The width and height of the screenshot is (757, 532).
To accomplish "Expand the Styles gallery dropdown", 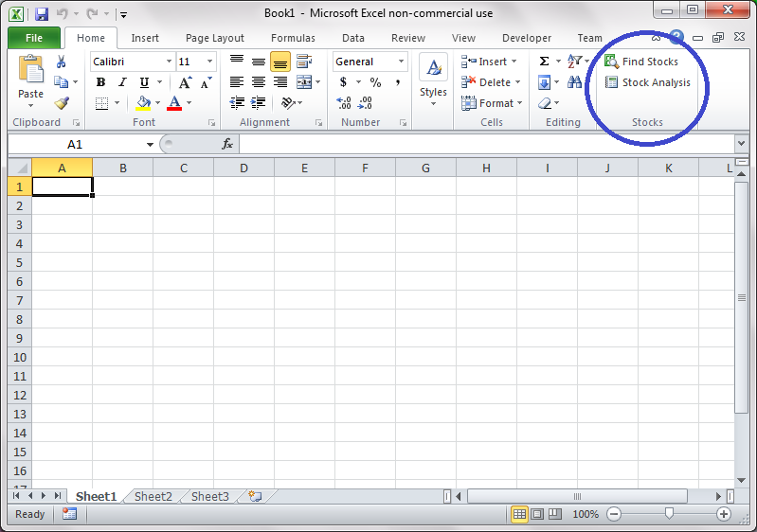I will (x=433, y=104).
